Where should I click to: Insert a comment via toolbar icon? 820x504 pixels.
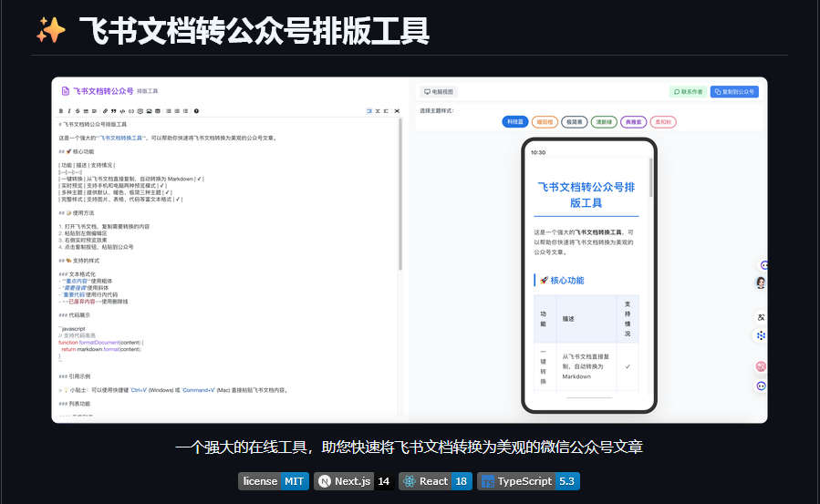coord(140,111)
